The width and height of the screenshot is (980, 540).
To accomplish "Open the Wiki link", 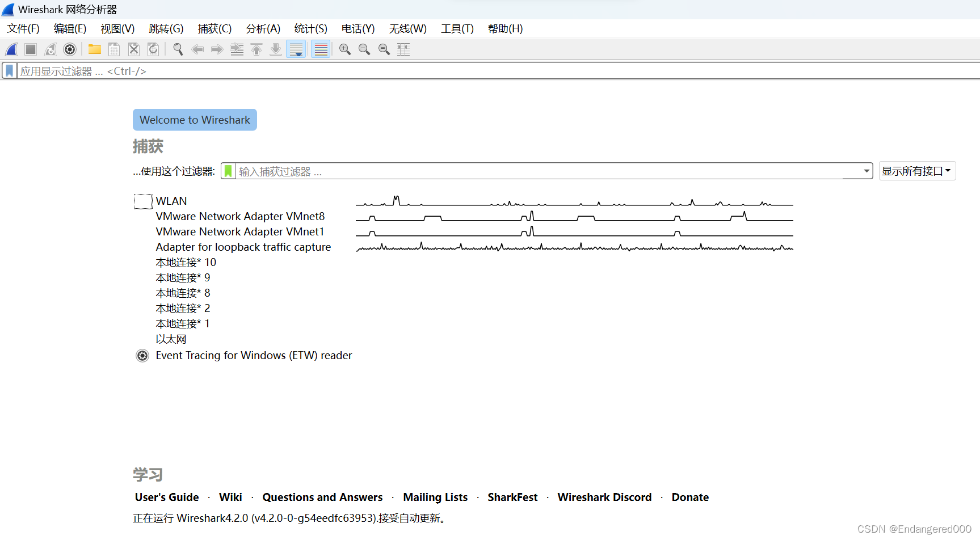I will pos(230,497).
